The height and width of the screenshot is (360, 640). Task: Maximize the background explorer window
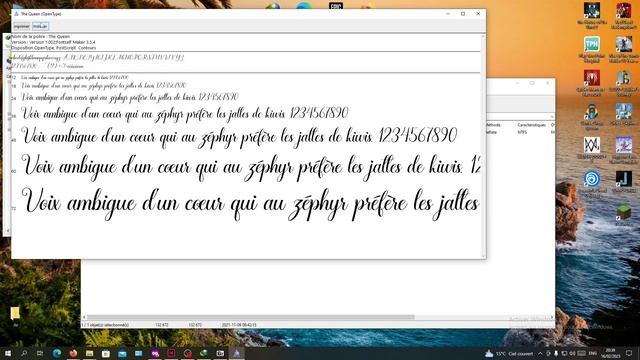[x=532, y=83]
